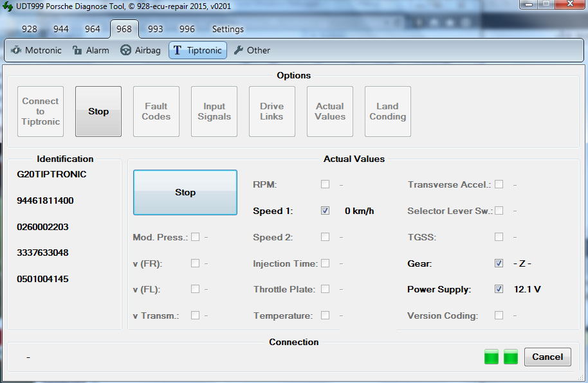Select the Airbag steering wheel icon
Image resolution: width=588 pixels, height=383 pixels.
pyautogui.click(x=126, y=50)
